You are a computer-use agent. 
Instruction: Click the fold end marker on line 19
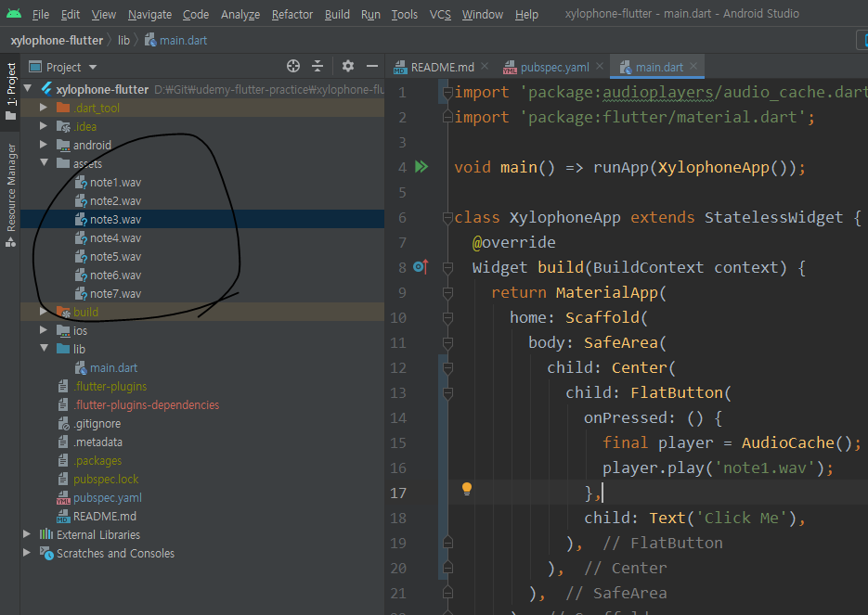tap(447, 543)
